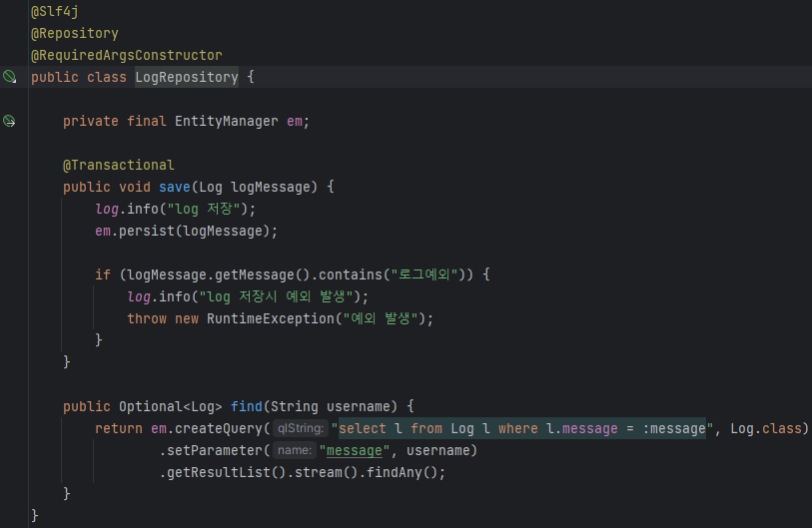Click the "예외 발생" string literal
This screenshot has height=528, width=812.
[381, 318]
